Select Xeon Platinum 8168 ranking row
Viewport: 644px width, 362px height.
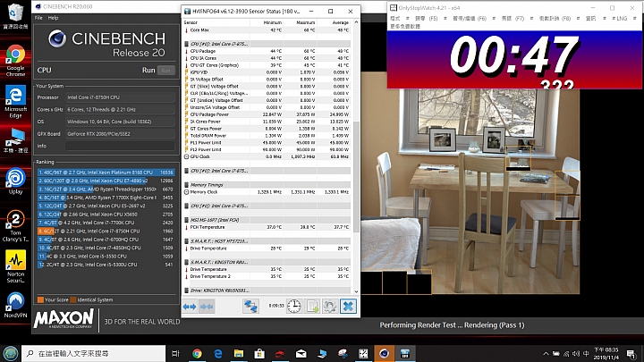(x=106, y=173)
